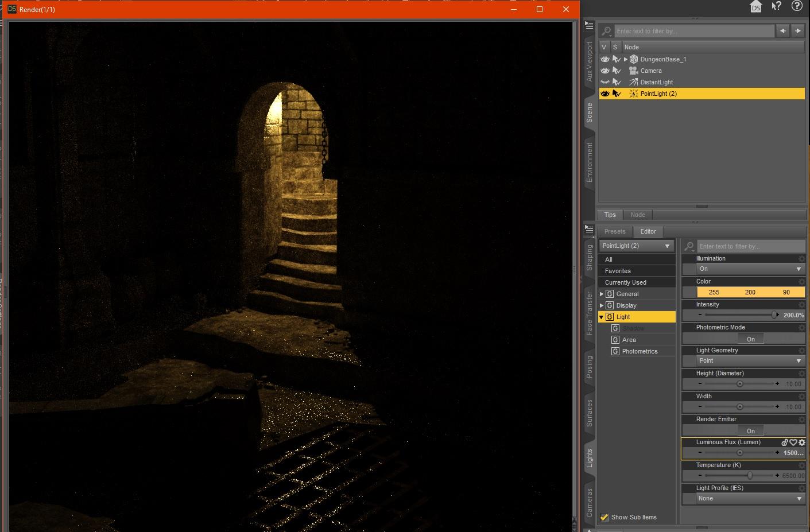This screenshot has height=532, width=810.
Task: Open the Light Profile (IES) dropdown
Action: click(750, 499)
